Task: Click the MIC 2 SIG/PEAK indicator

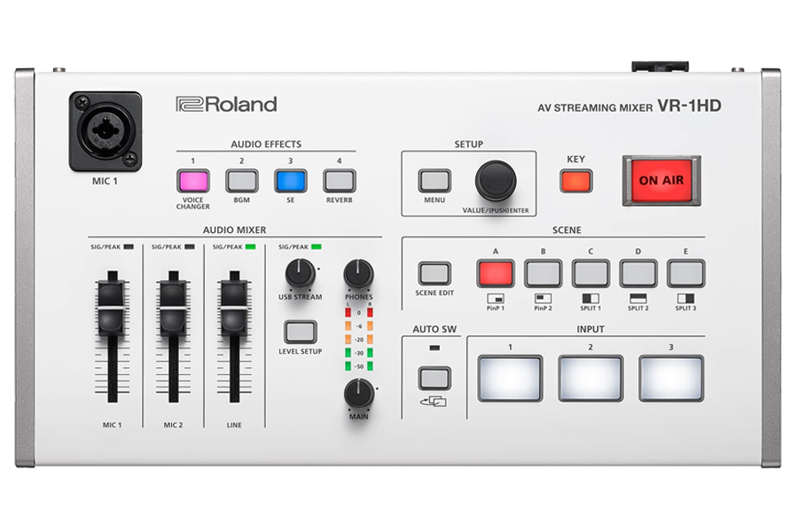Action: tap(190, 246)
